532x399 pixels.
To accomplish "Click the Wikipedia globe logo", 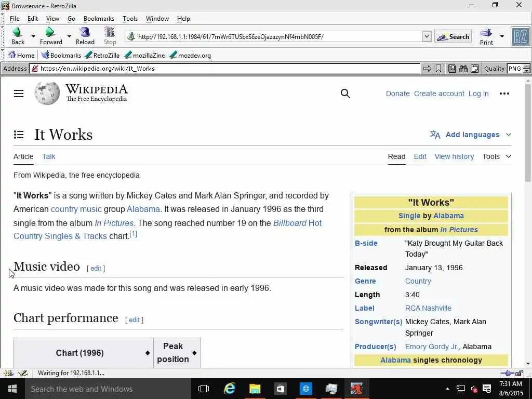I will coord(47,94).
